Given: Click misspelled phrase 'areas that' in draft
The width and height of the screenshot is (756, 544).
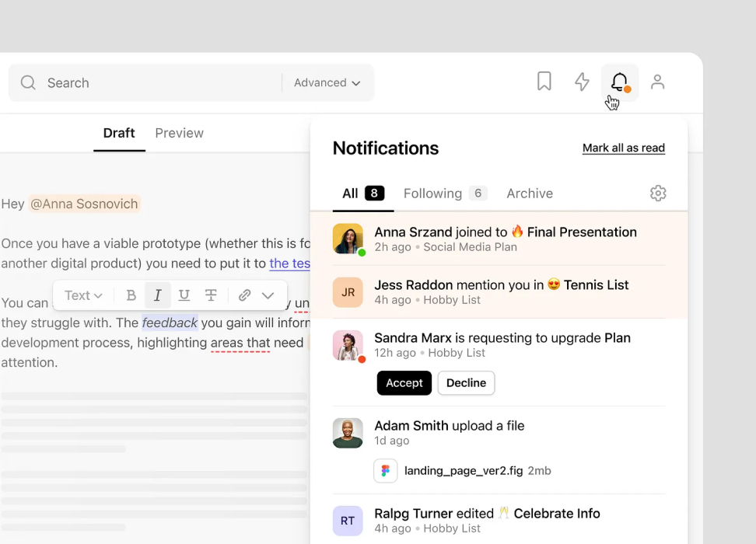Looking at the screenshot, I should click(240, 343).
